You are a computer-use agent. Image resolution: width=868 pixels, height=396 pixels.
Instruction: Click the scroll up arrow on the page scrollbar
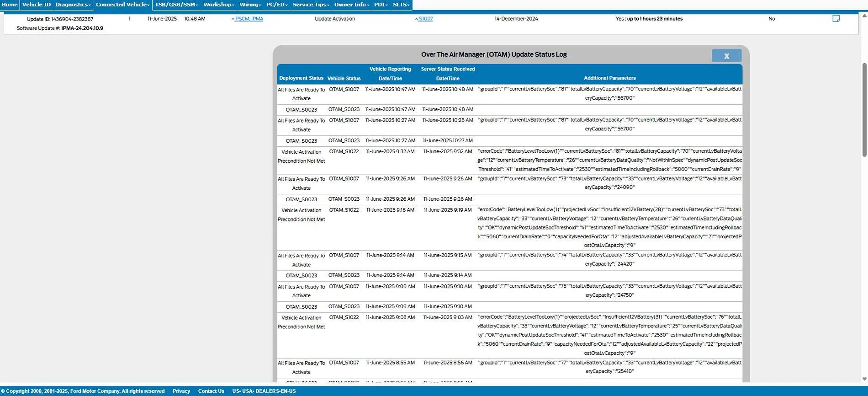click(x=864, y=16)
